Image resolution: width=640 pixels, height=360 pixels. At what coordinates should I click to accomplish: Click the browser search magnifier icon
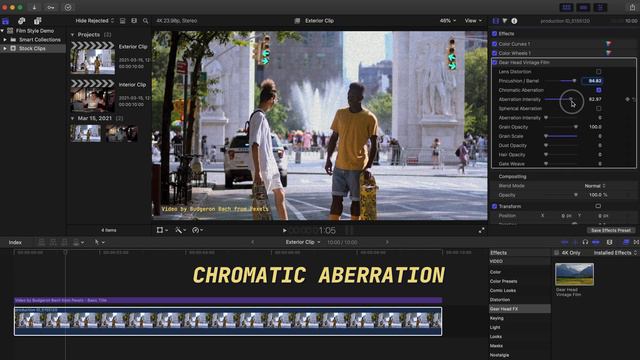point(145,21)
